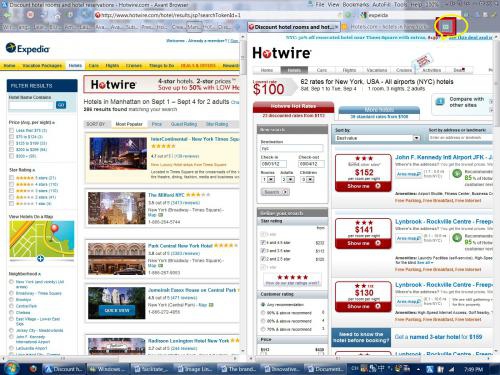
Task: Click the Expedia globe logo
Action: (11, 48)
